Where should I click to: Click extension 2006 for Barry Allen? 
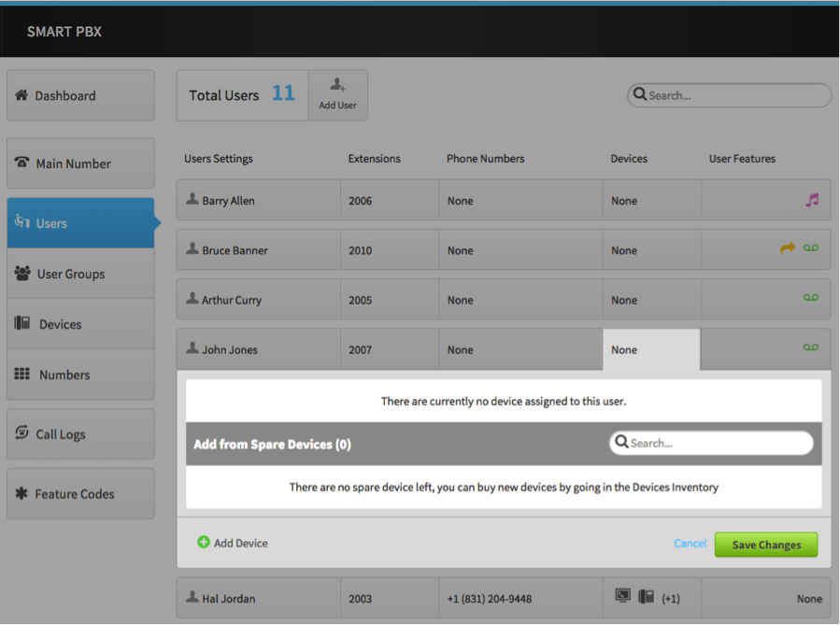(390, 200)
